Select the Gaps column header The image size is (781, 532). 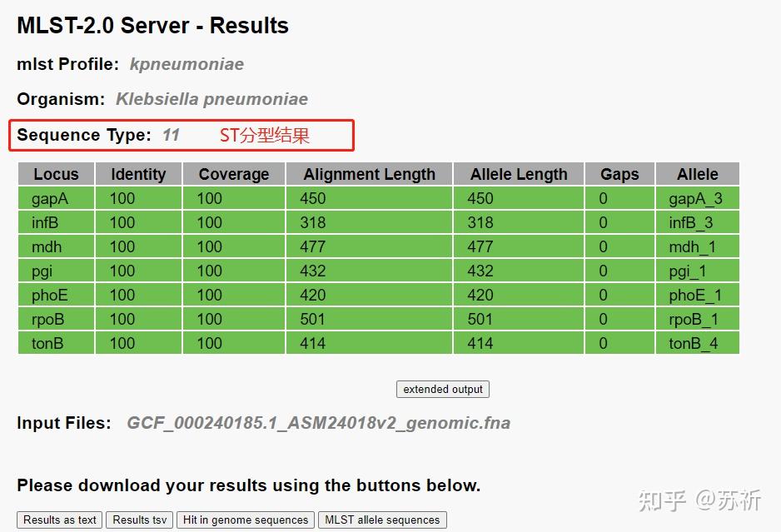pyautogui.click(x=619, y=174)
